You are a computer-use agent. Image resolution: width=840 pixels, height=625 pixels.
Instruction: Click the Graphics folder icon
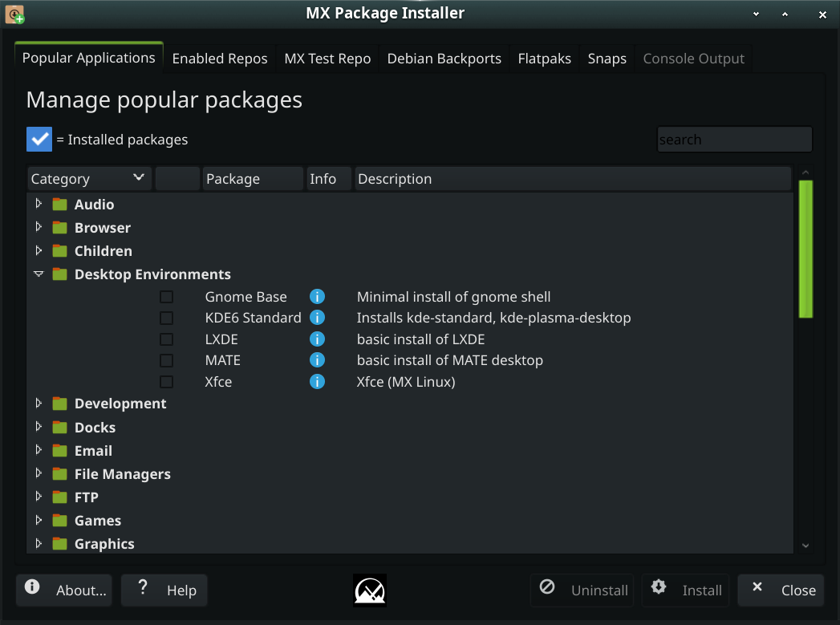[x=60, y=544]
